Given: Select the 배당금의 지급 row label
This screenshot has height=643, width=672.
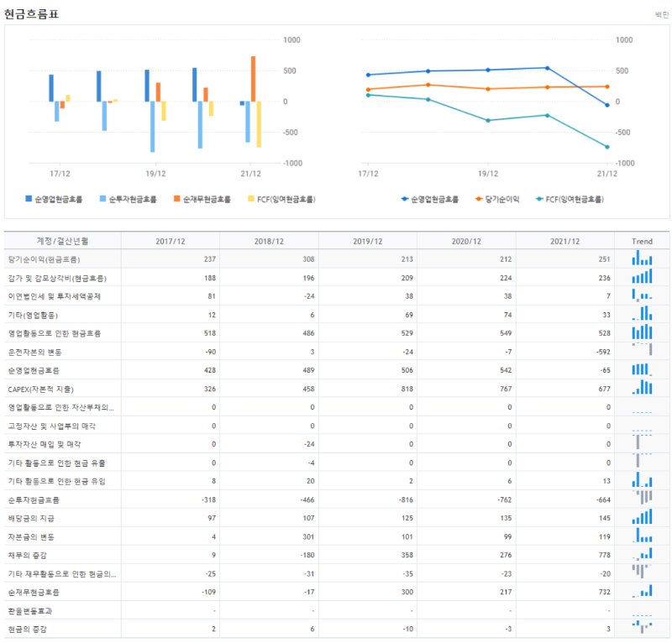Looking at the screenshot, I should pyautogui.click(x=31, y=519).
